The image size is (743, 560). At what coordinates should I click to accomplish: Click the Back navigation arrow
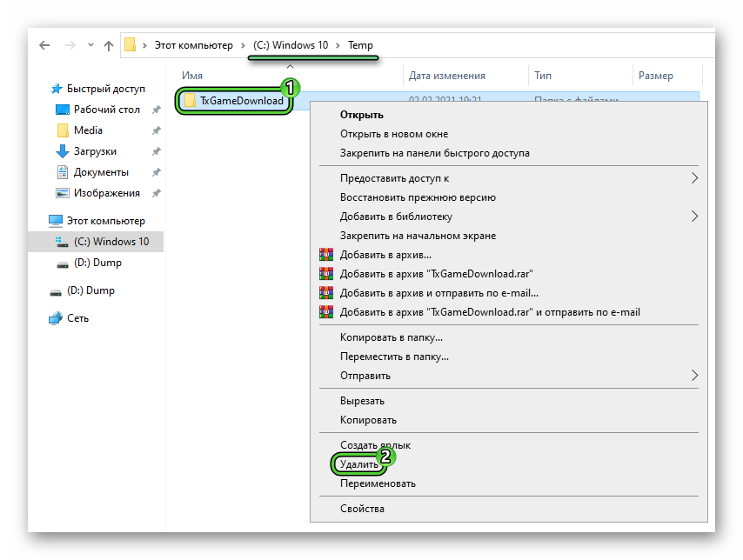(x=44, y=45)
